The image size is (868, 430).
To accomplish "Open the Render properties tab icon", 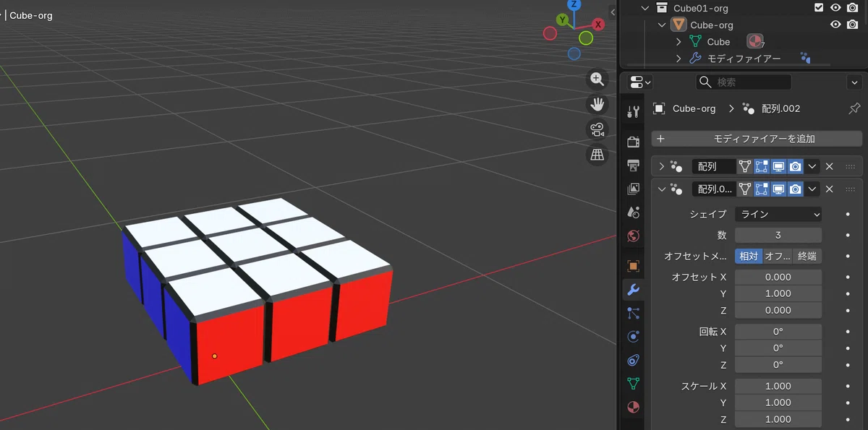I will click(634, 142).
